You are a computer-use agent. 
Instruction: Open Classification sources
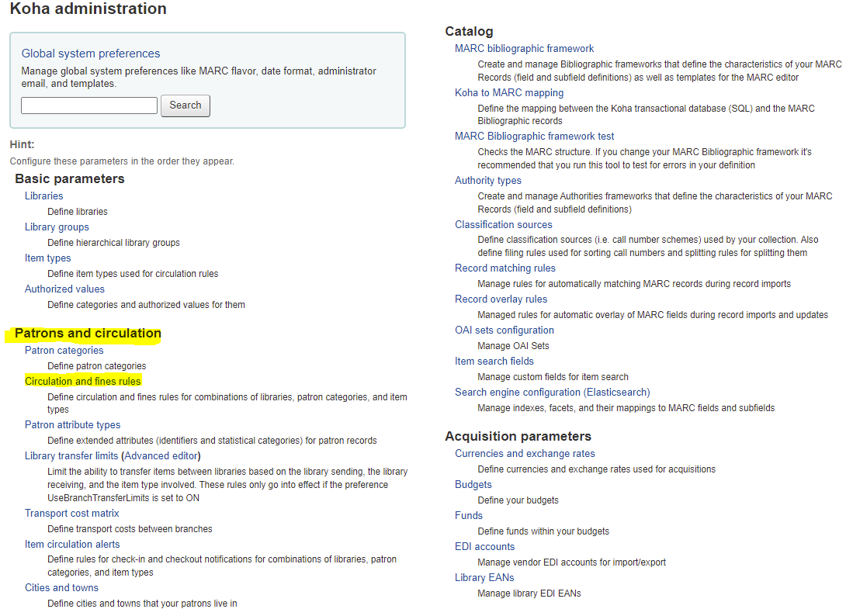pyautogui.click(x=504, y=224)
